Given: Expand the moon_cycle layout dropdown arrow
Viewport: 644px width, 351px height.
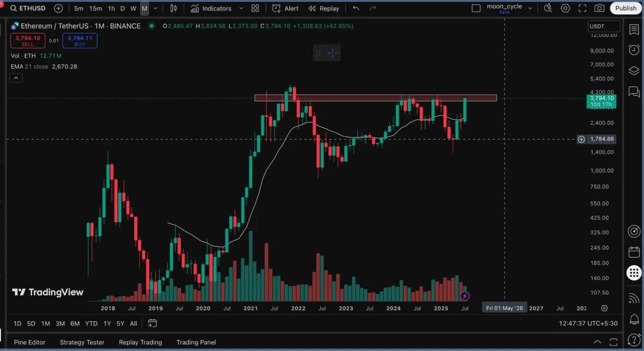Looking at the screenshot, I should [x=530, y=8].
